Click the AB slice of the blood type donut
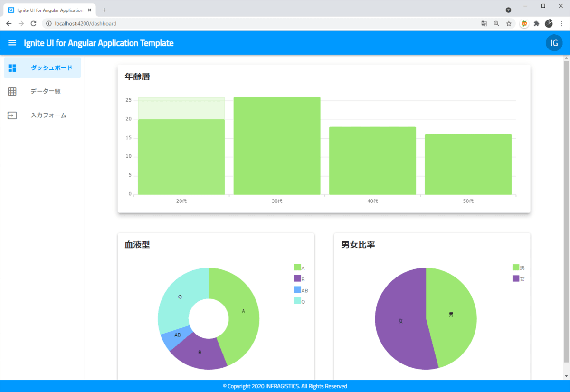The height and width of the screenshot is (392, 570). 177,335
